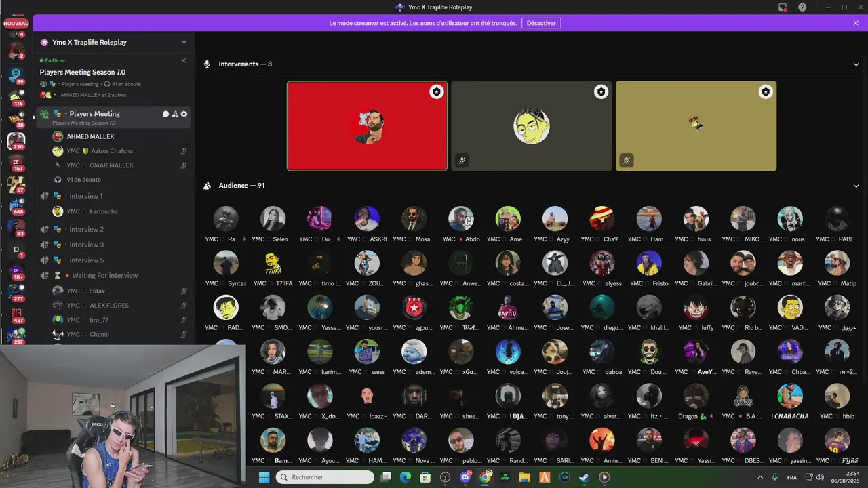
Task: Open the server with the 83 badge
Action: coord(16,227)
